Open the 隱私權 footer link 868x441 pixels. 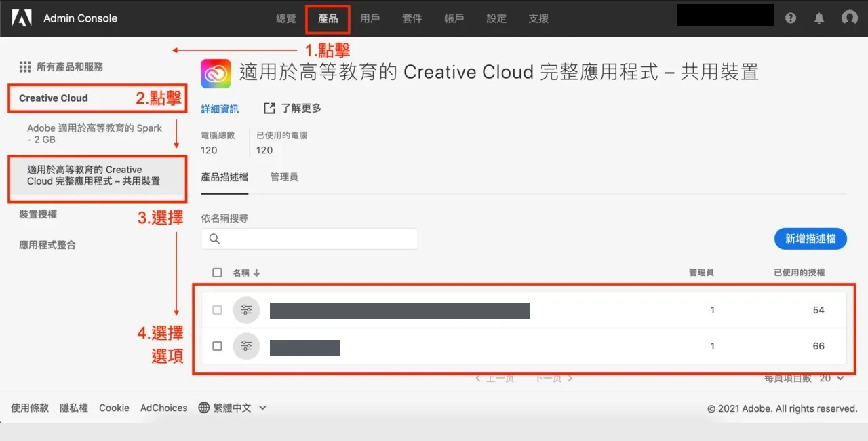(x=74, y=408)
